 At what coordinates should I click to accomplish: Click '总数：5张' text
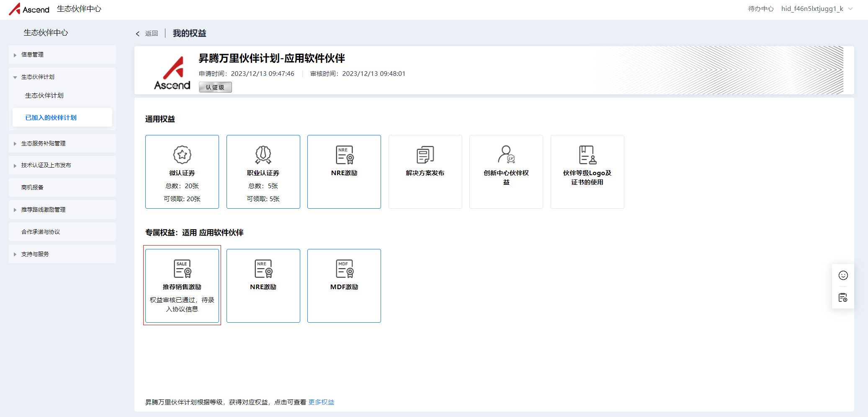(x=263, y=186)
